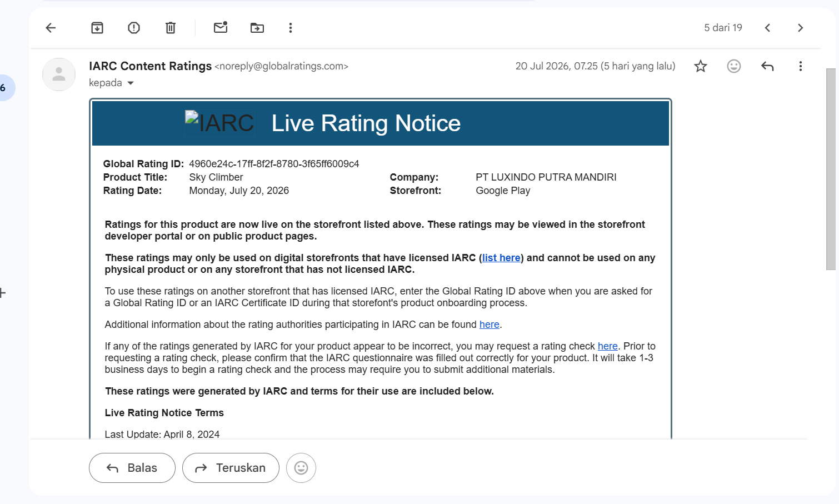This screenshot has width=839, height=504.
Task: Click sender name IARC Content Ratings
Action: pyautogui.click(x=150, y=66)
